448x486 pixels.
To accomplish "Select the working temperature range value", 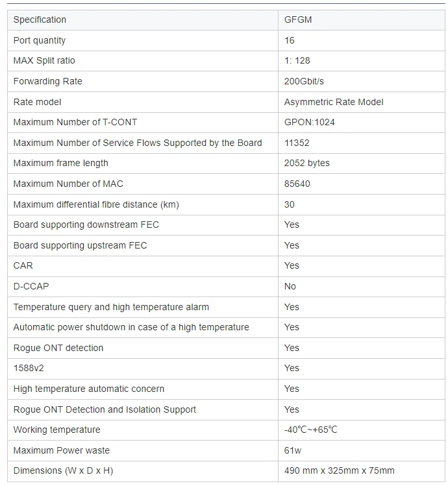I will (x=310, y=430).
